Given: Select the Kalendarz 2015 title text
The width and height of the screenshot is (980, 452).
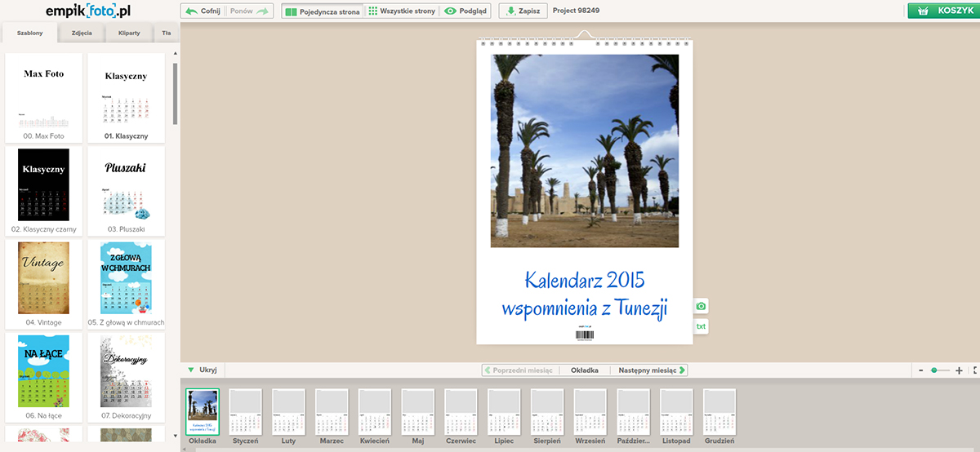Looking at the screenshot, I should (x=585, y=281).
